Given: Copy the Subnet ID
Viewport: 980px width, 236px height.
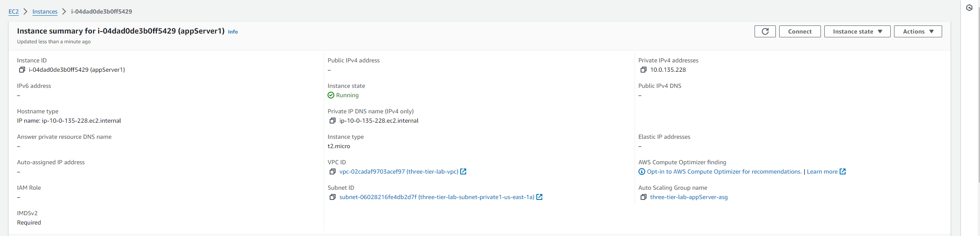Looking at the screenshot, I should tap(333, 197).
